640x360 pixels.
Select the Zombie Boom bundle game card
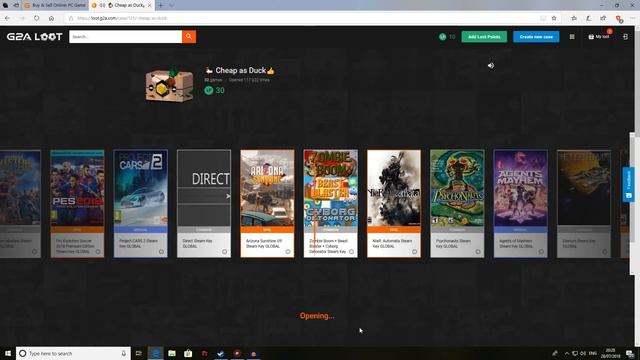[331, 203]
